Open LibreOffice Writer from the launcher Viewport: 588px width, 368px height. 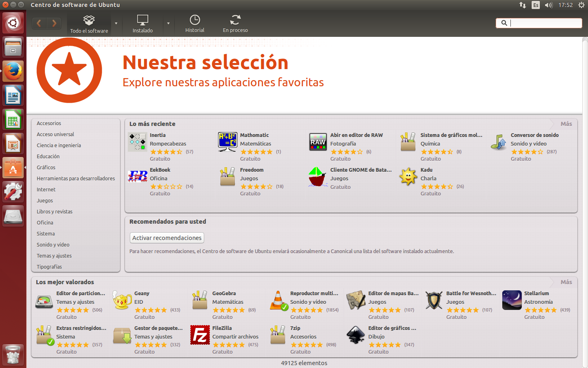tap(13, 95)
